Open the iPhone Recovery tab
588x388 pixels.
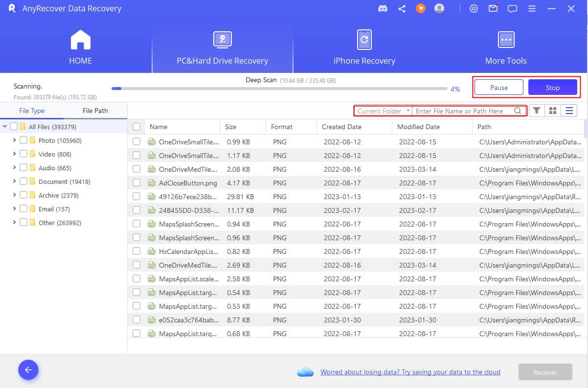tap(364, 48)
